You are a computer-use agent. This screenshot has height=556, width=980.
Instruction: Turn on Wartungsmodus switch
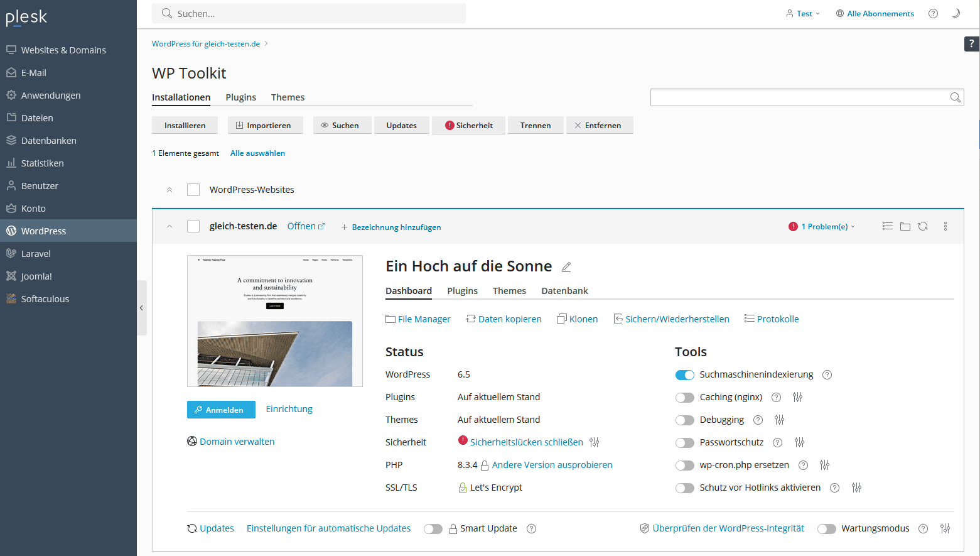point(826,529)
